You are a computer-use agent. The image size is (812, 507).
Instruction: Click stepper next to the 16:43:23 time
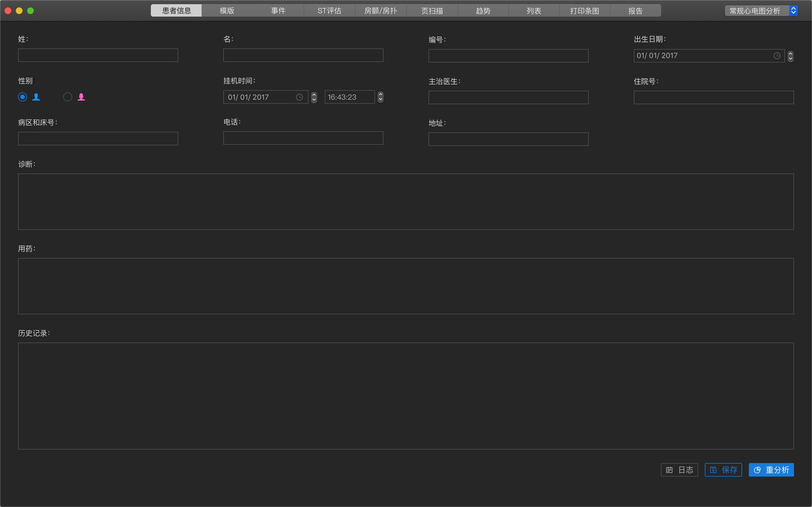coord(381,97)
